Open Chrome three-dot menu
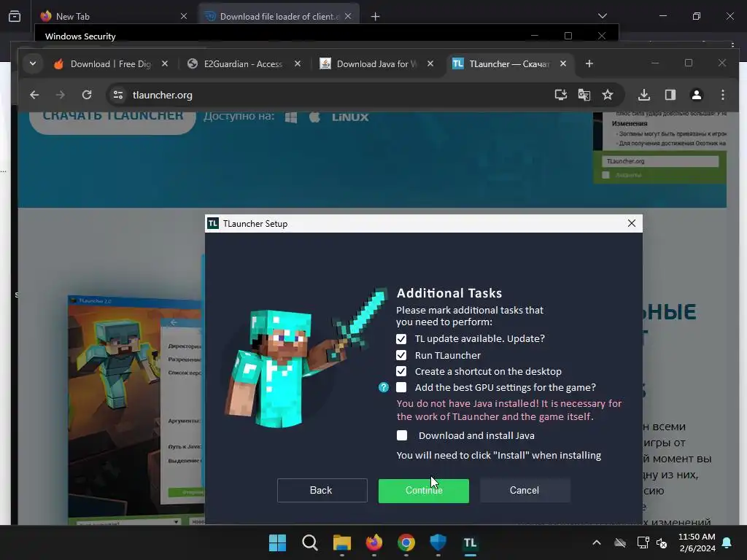The image size is (747, 560). [723, 95]
